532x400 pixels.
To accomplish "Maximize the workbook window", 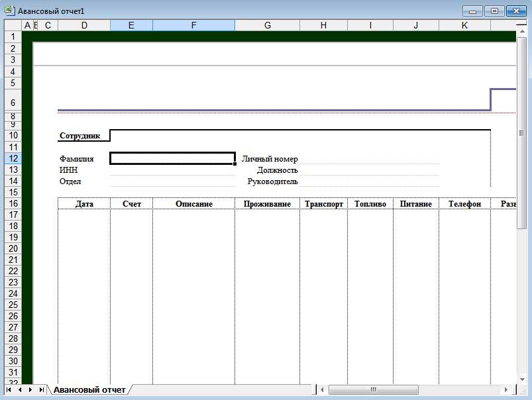I will click(x=494, y=11).
